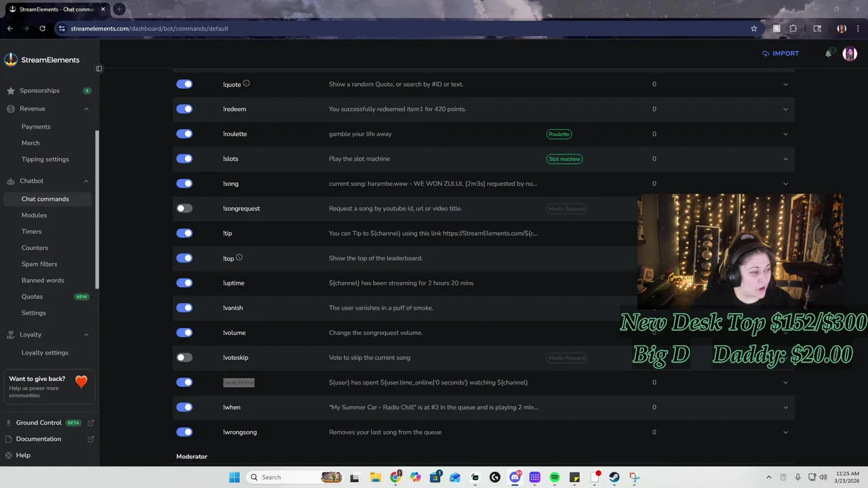
Task: Disable the !watchtime command toggle
Action: (x=184, y=382)
